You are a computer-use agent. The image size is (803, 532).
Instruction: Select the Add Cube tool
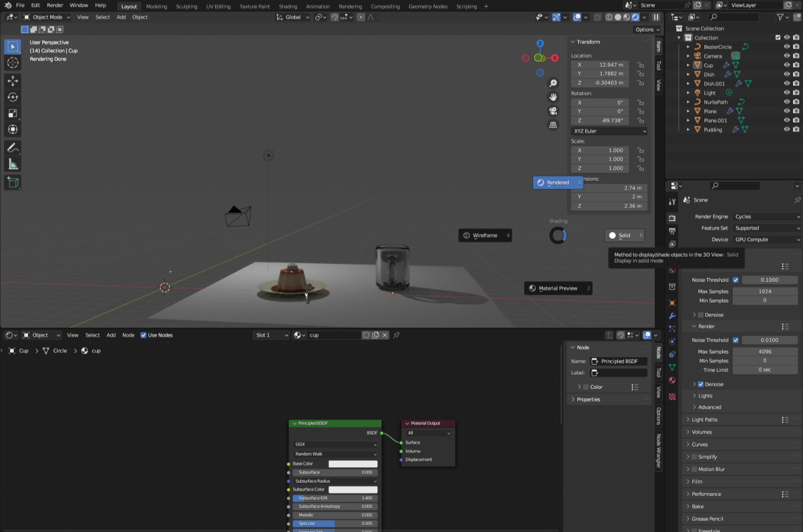[x=13, y=182]
